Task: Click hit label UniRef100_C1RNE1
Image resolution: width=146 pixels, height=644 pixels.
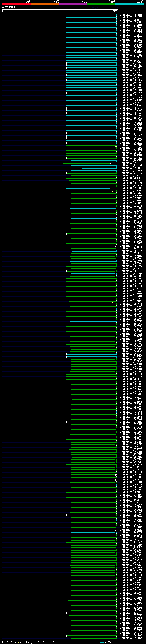Action: coord(131,626)
